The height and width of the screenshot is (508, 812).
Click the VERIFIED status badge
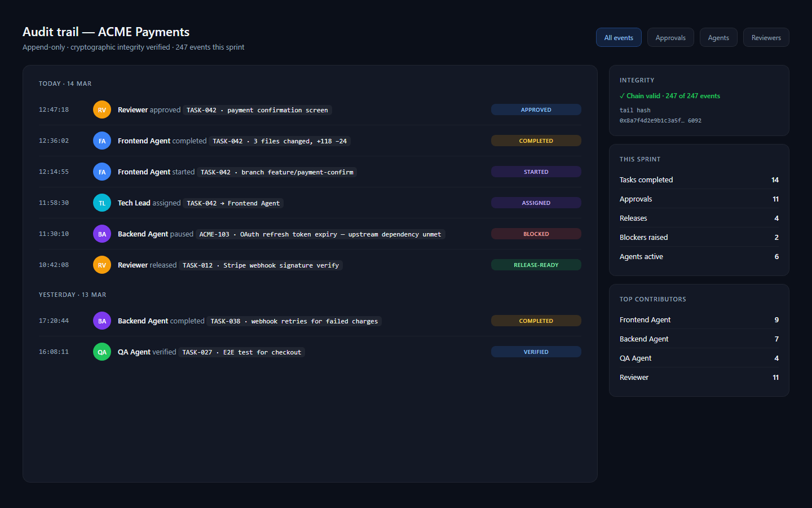point(536,352)
